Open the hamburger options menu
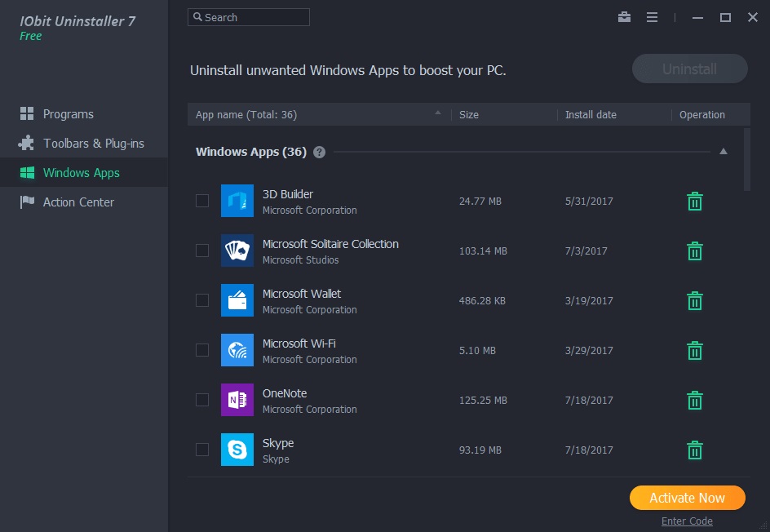 (652, 18)
